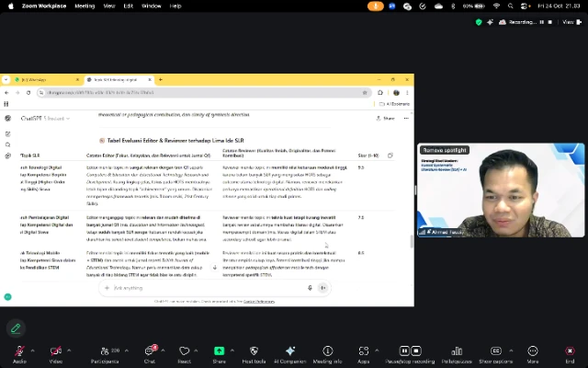Viewport: 588px width, 368px height.
Task: Pause recording from bottom toolbar
Action: pyautogui.click(x=404, y=351)
